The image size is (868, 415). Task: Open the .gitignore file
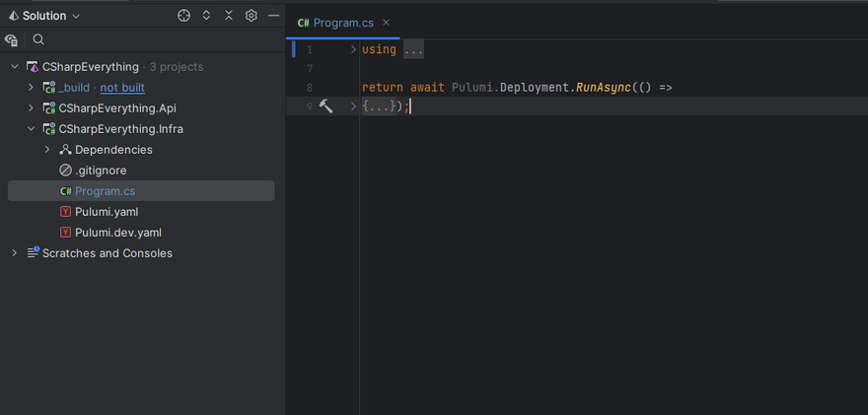[x=100, y=171]
